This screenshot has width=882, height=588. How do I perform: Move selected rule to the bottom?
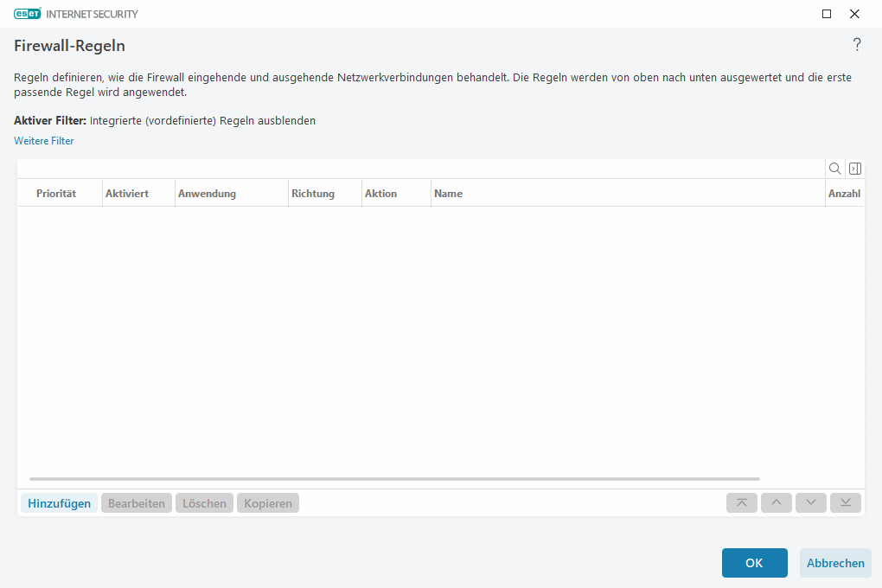(x=845, y=502)
